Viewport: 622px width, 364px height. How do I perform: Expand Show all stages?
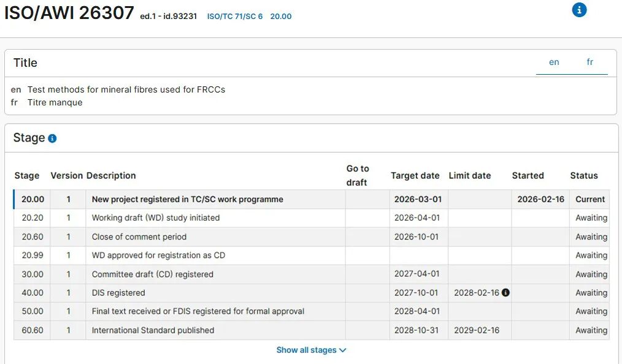coord(306,350)
